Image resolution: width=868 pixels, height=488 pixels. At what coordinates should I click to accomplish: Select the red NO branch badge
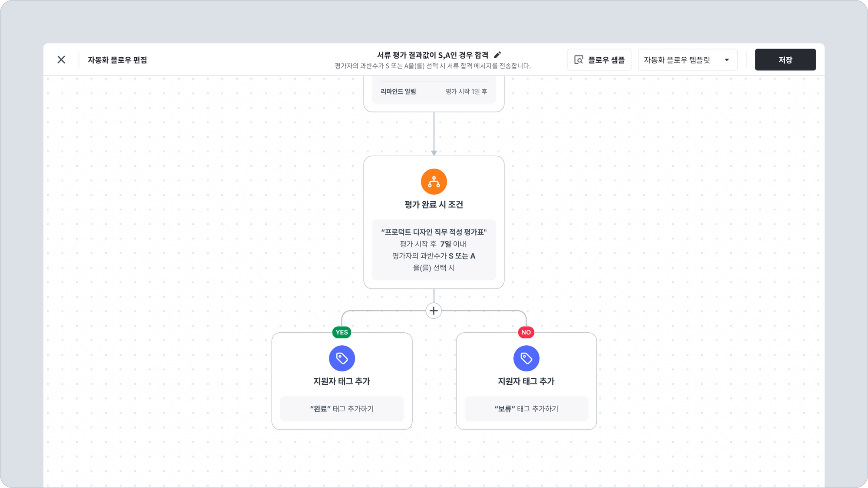[x=526, y=332]
